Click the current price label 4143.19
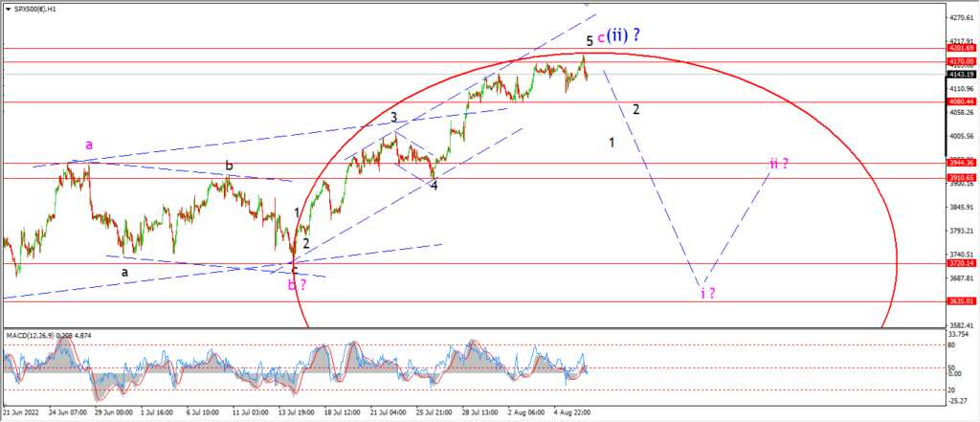The width and height of the screenshot is (980, 422). [961, 75]
